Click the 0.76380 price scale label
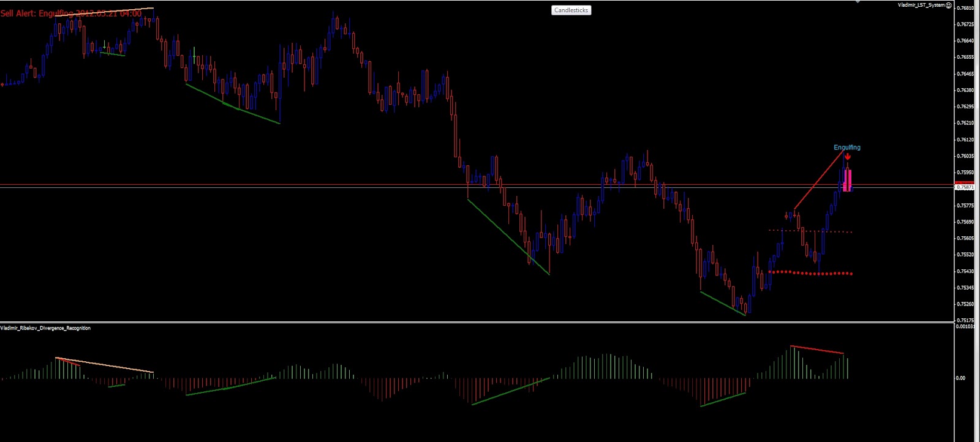Image resolution: width=980 pixels, height=442 pixels. (x=965, y=90)
